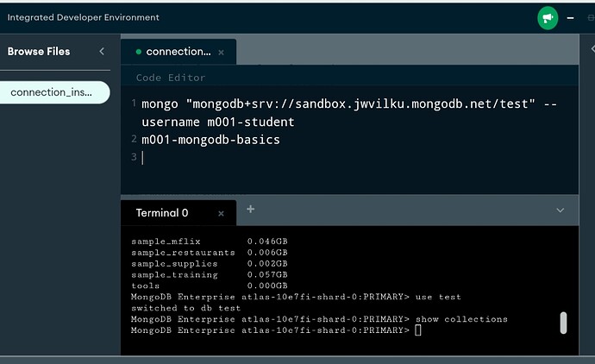Collapse the Browse Files panel
This screenshot has height=364, width=595.
102,52
